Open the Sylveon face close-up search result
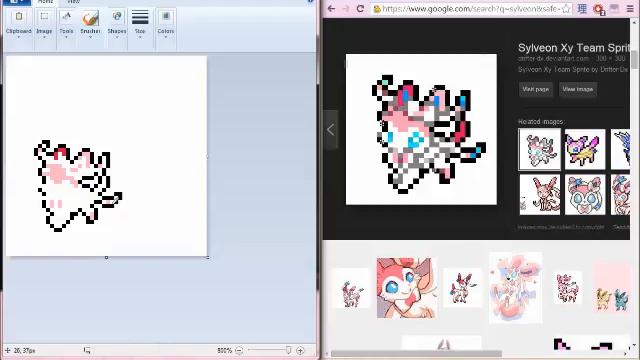 407,288
